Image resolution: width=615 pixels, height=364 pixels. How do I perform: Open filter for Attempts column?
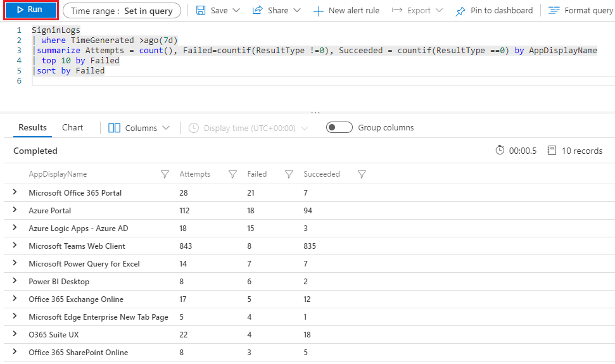coord(232,174)
